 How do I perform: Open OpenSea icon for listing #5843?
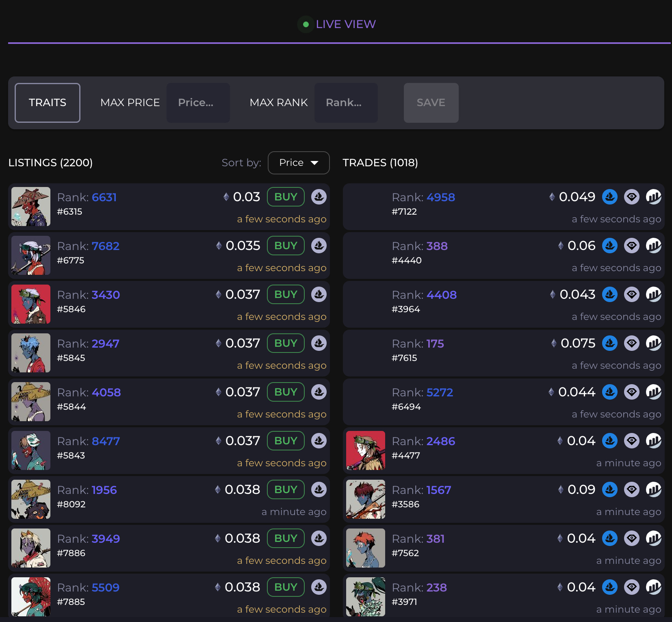tap(319, 441)
